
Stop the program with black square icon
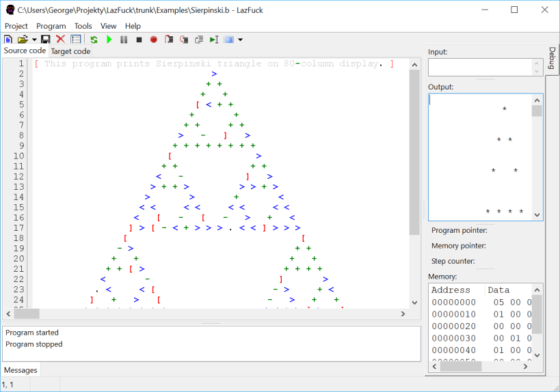[139, 40]
